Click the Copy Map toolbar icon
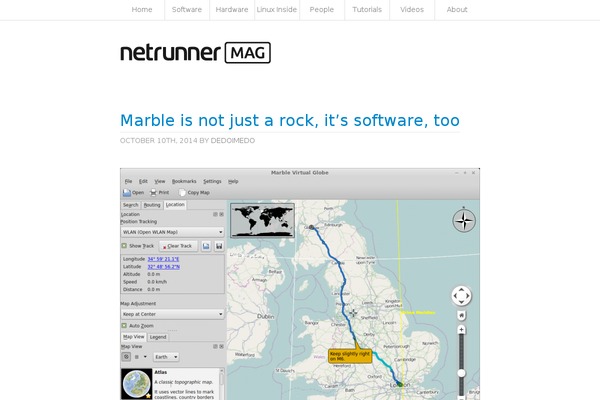600x400 pixels. click(182, 193)
